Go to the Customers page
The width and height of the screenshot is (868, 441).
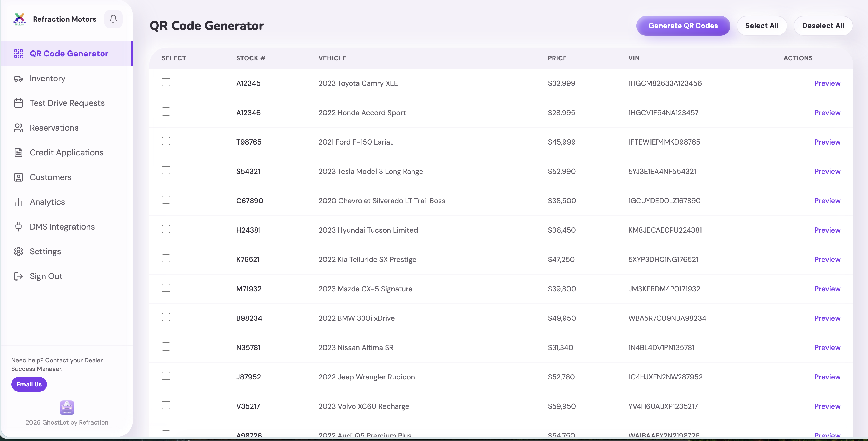[x=51, y=177]
